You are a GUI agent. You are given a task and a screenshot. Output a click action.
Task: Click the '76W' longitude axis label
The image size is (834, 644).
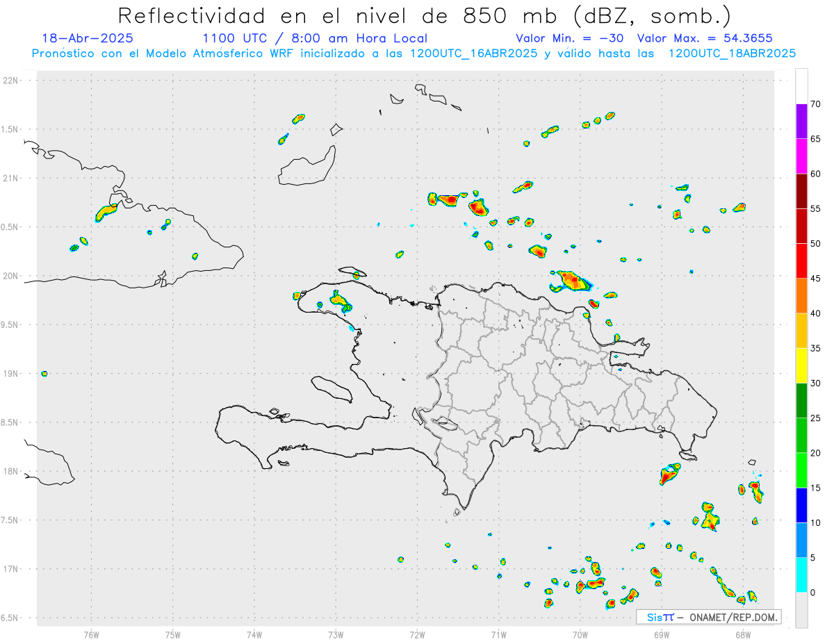(91, 634)
